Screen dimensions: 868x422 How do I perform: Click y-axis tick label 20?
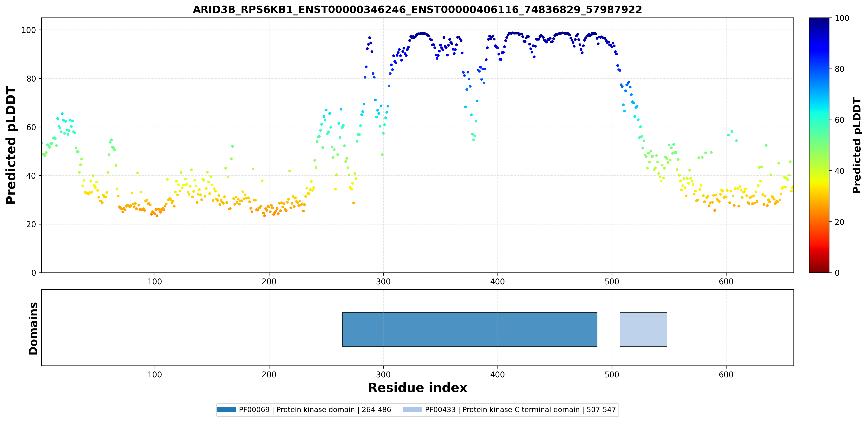(x=31, y=224)
